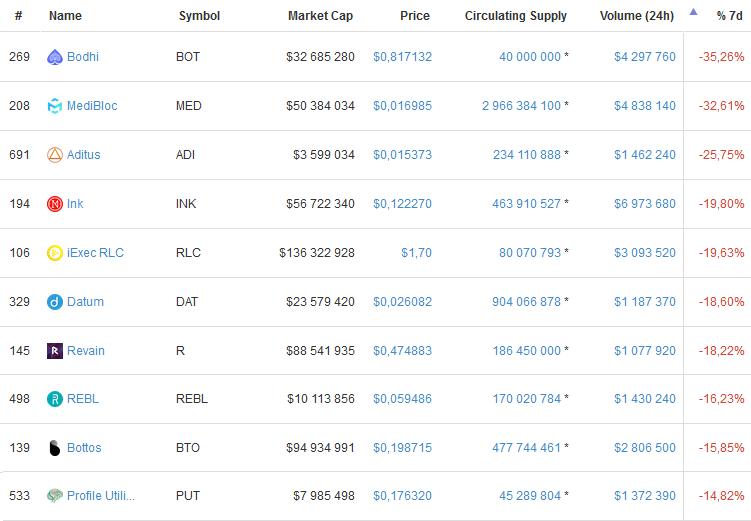Click Profile Utility volume $1 372 390
The width and height of the screenshot is (751, 521).
(x=645, y=496)
